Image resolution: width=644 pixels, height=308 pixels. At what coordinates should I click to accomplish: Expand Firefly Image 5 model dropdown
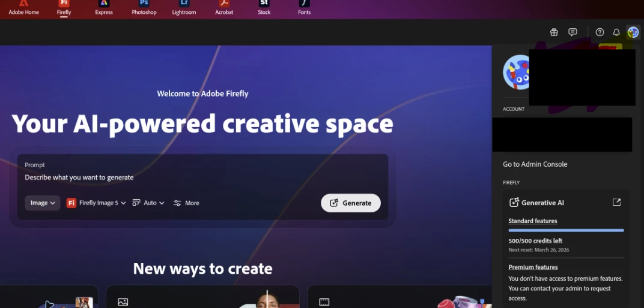(96, 203)
